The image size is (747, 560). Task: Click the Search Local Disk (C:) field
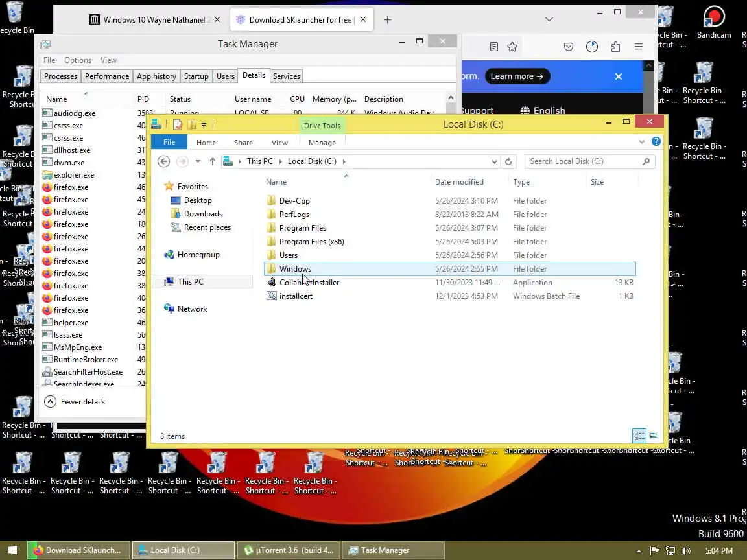coord(589,161)
